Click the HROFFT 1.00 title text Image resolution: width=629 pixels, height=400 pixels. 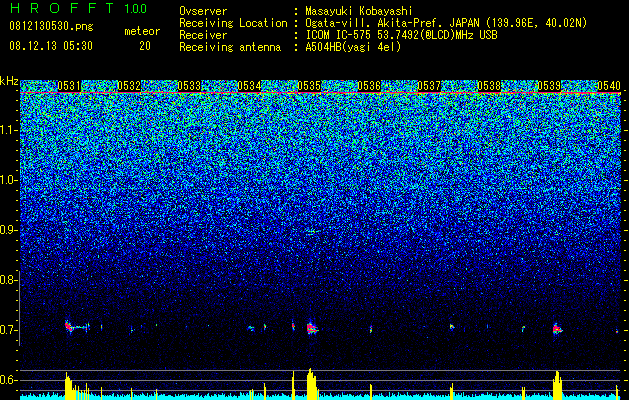click(79, 8)
